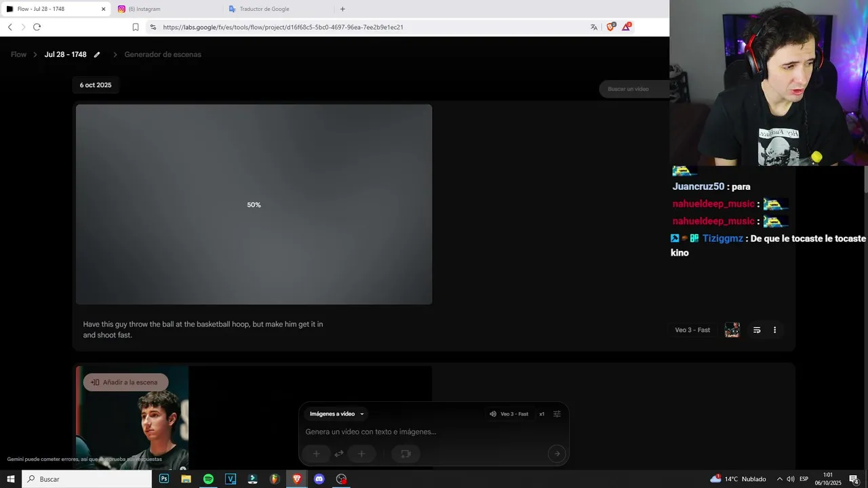
Task: Click the browser address bar URL
Action: tap(283, 27)
